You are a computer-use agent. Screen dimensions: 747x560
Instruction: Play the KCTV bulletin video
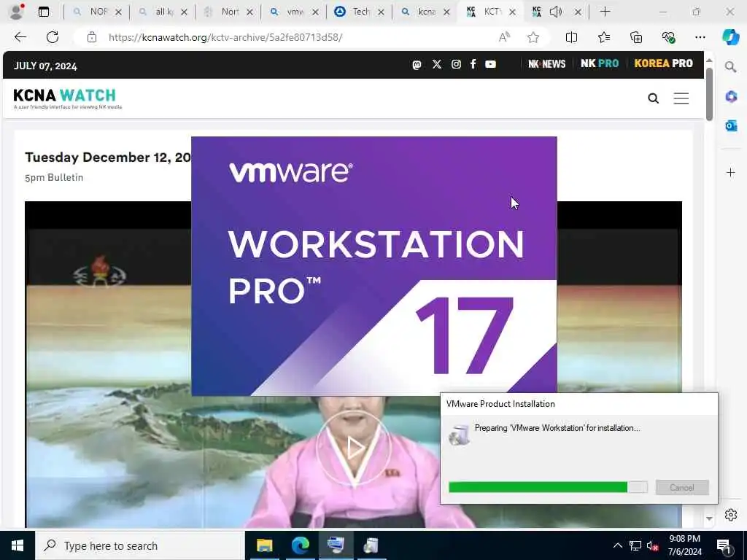coord(354,448)
